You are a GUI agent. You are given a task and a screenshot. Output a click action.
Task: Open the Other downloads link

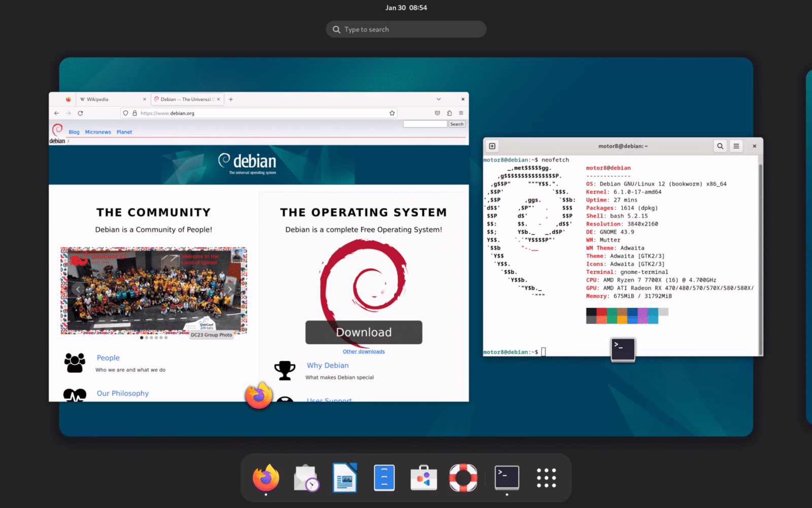click(x=364, y=352)
